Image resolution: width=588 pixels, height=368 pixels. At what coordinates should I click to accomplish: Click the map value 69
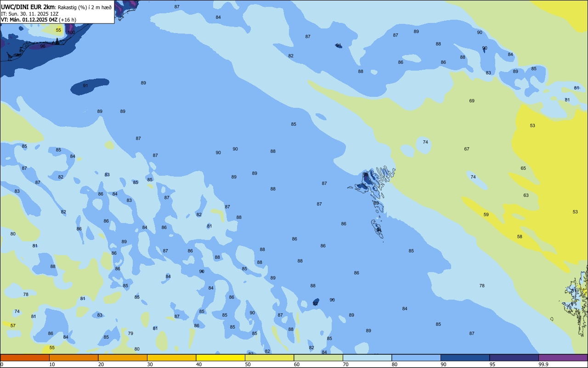(x=472, y=100)
